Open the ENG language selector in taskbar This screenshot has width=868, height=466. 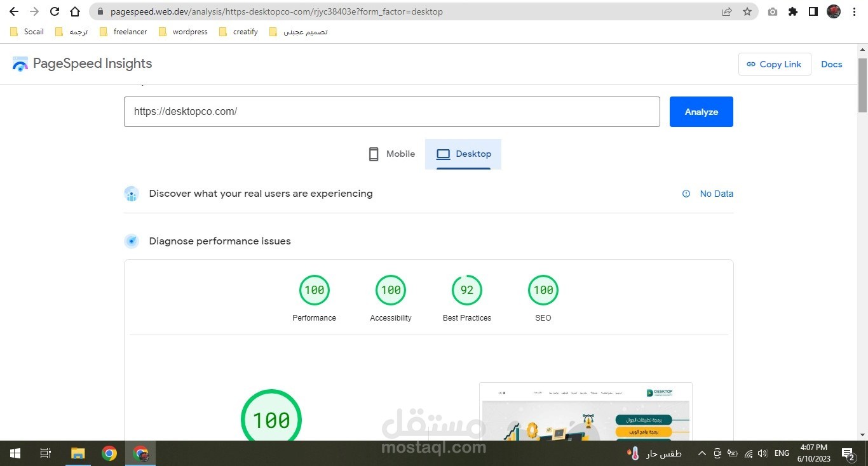click(782, 453)
